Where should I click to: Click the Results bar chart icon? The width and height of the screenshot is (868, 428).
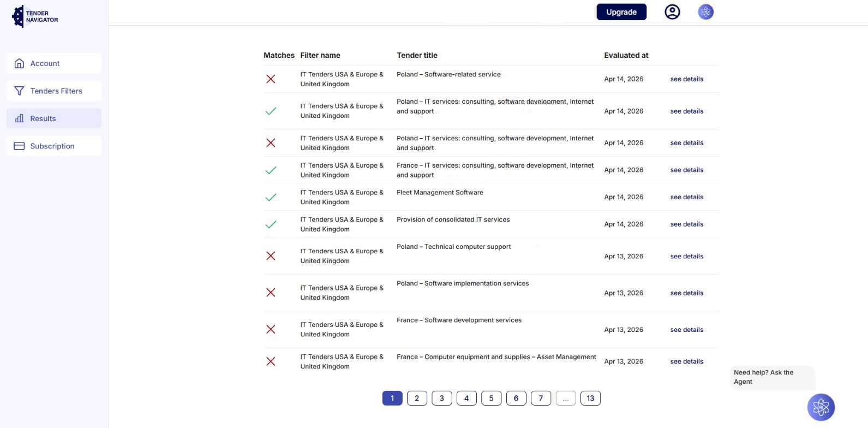pyautogui.click(x=19, y=118)
